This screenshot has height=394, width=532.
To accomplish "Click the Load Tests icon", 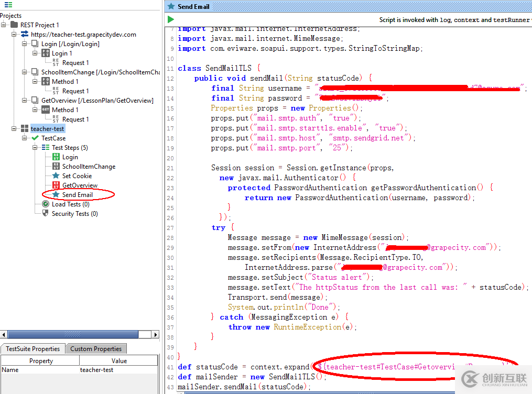I will click(x=46, y=204).
